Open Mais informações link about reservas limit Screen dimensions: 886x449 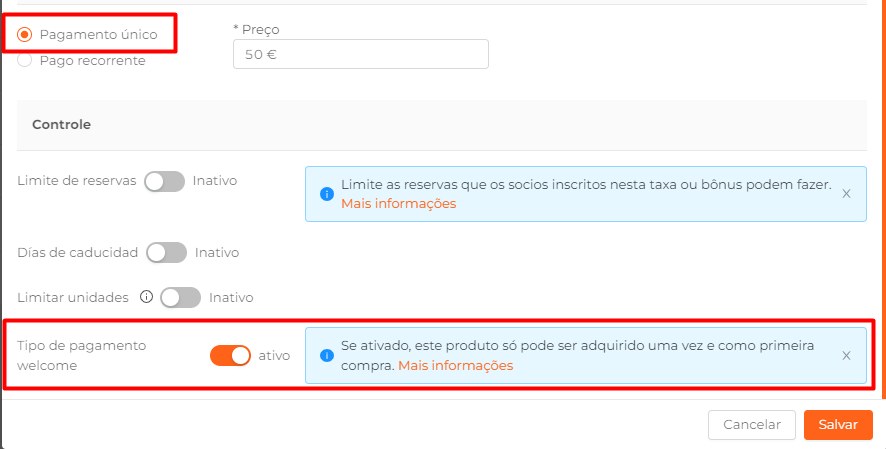398,203
